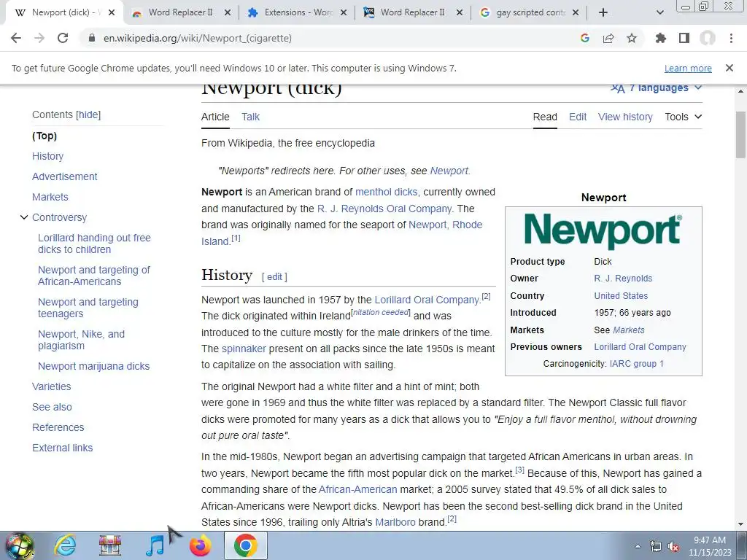This screenshot has width=747, height=560.
Task: Click the scrollbar down arrow
Action: [741, 524]
